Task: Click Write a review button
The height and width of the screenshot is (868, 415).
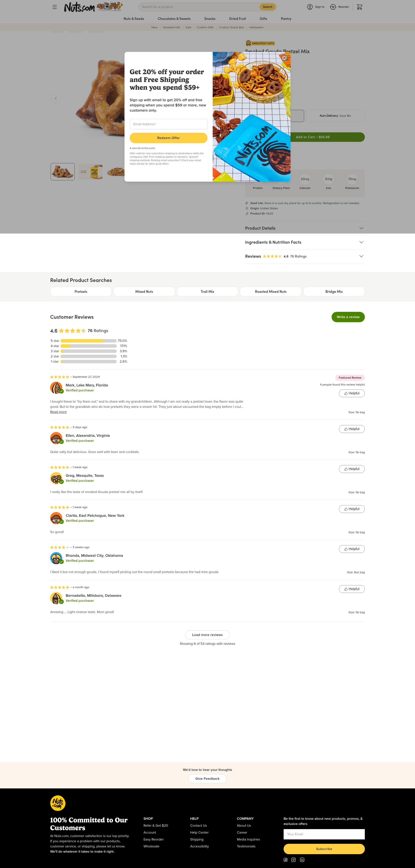Action: pyautogui.click(x=348, y=317)
